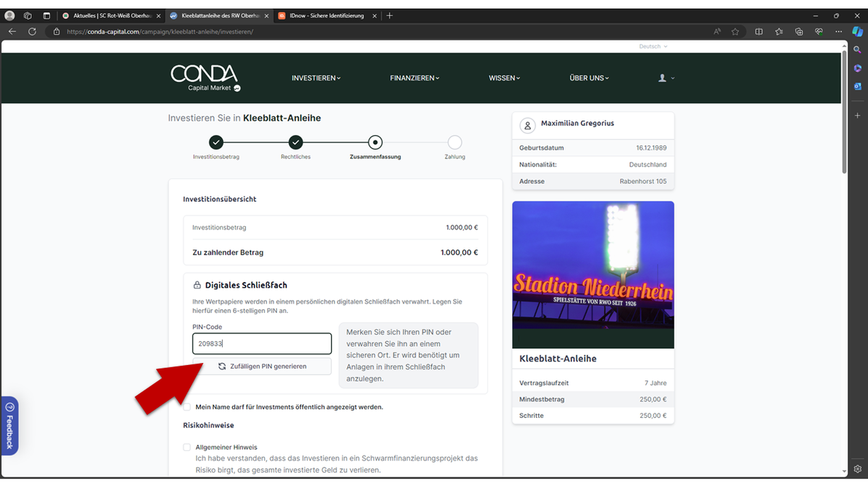Go back with the browser back arrow
Screen dimensions: 868x488
pos(12,32)
